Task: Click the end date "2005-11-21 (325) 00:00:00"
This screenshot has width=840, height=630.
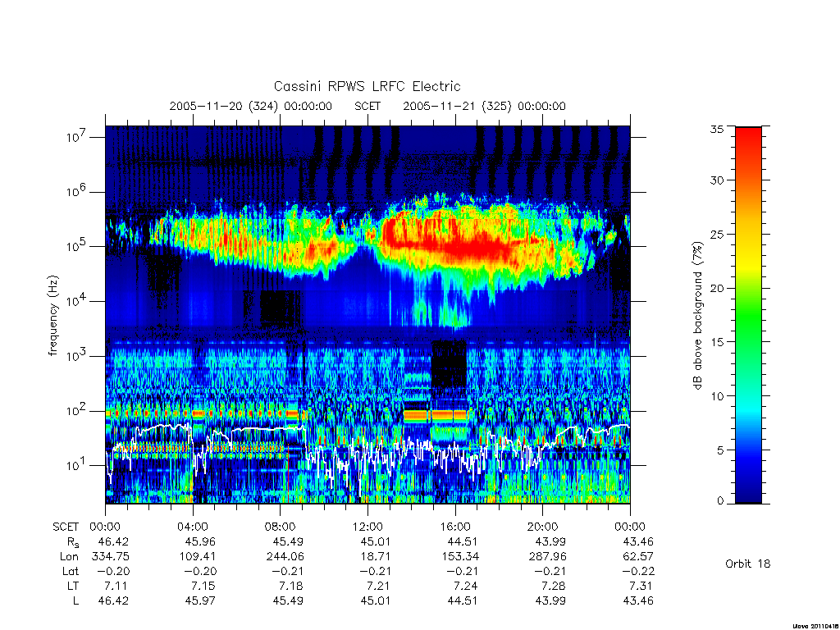Action: click(484, 106)
